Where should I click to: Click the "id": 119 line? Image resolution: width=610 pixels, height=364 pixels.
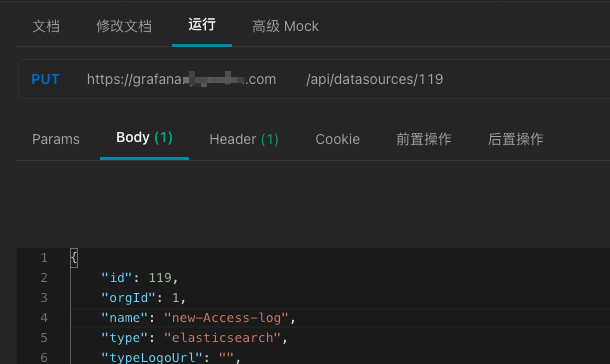click(x=139, y=278)
